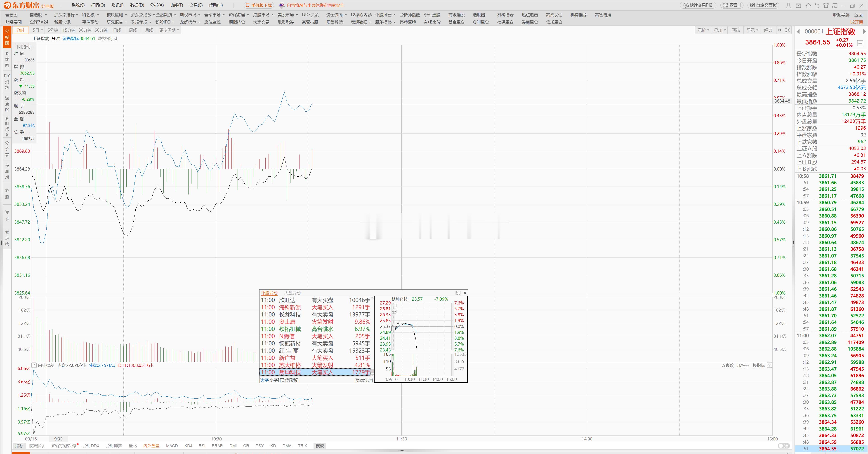Open the user account icon

point(788,5)
